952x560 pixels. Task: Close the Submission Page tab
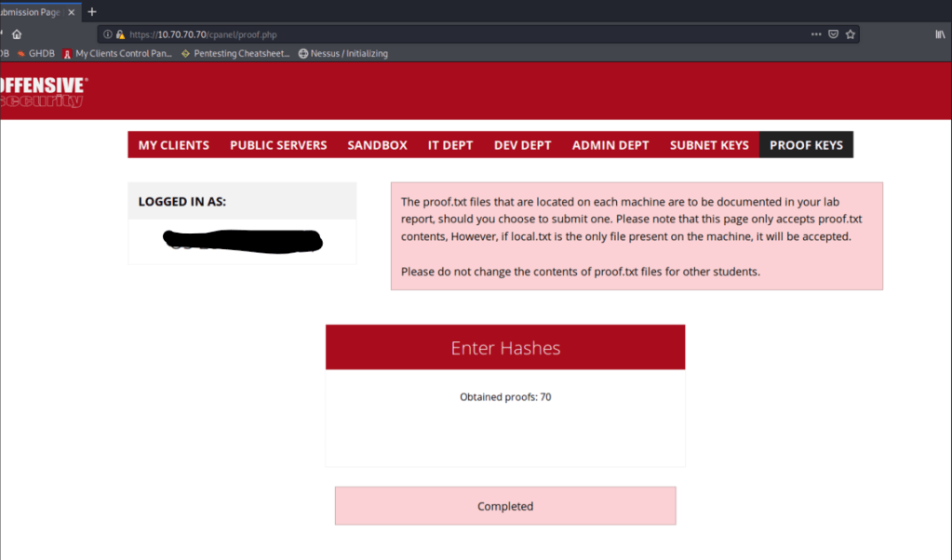point(72,11)
